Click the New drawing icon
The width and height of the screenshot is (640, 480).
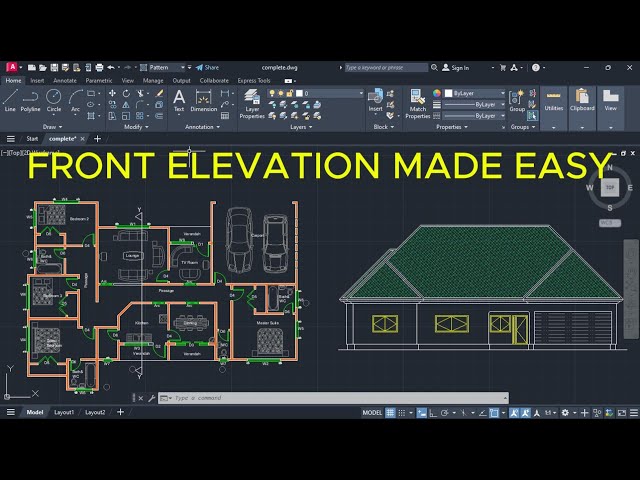[32, 67]
